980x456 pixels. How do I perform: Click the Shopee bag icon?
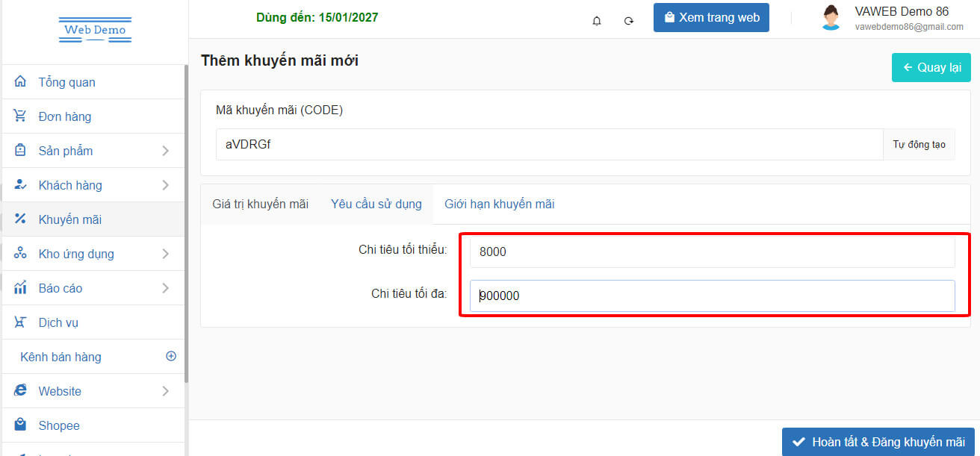20,425
